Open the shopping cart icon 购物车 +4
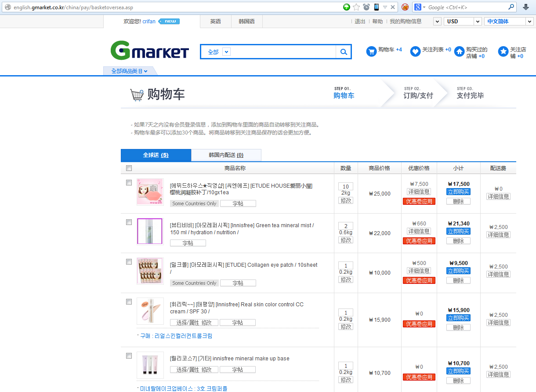The width and height of the screenshot is (536, 392). [x=372, y=51]
